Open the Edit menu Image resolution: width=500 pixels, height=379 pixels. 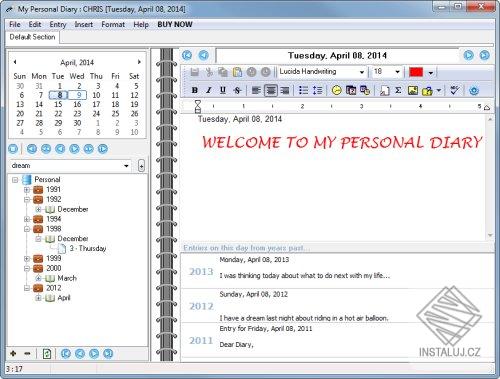[35, 24]
